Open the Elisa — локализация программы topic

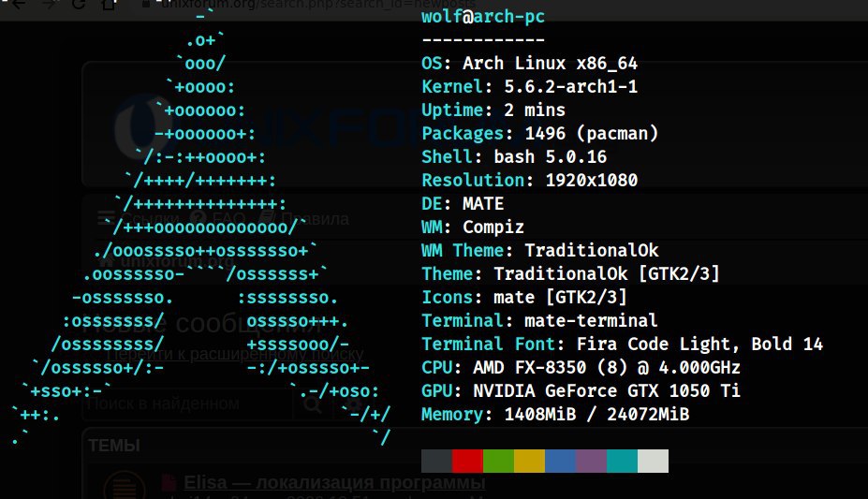pyautogui.click(x=334, y=482)
